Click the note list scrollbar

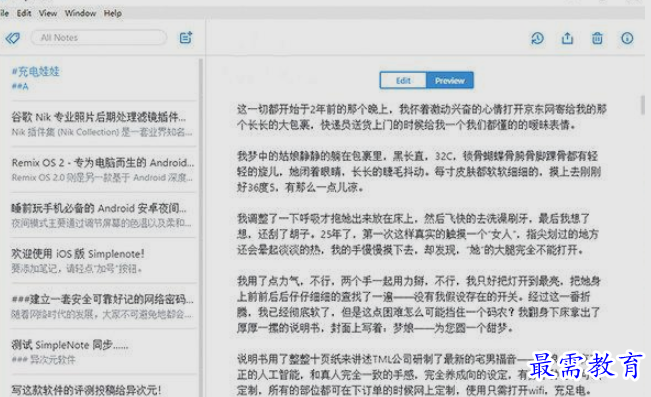201,228
